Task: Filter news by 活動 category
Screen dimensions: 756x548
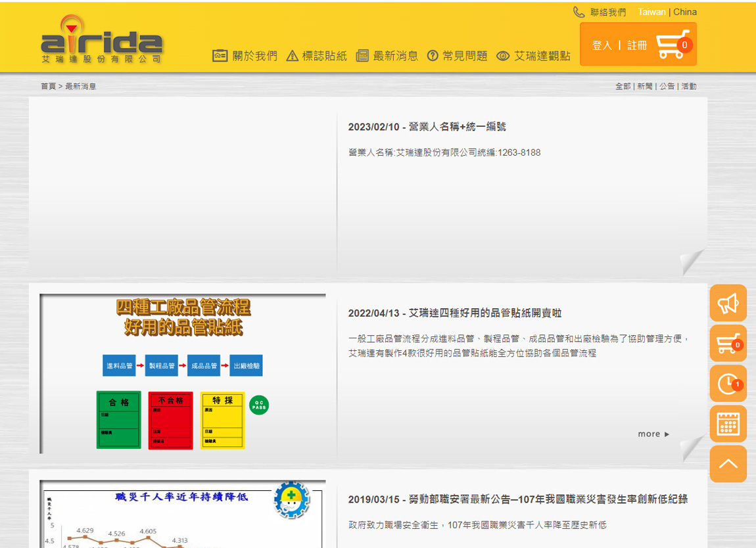Action: 688,86
